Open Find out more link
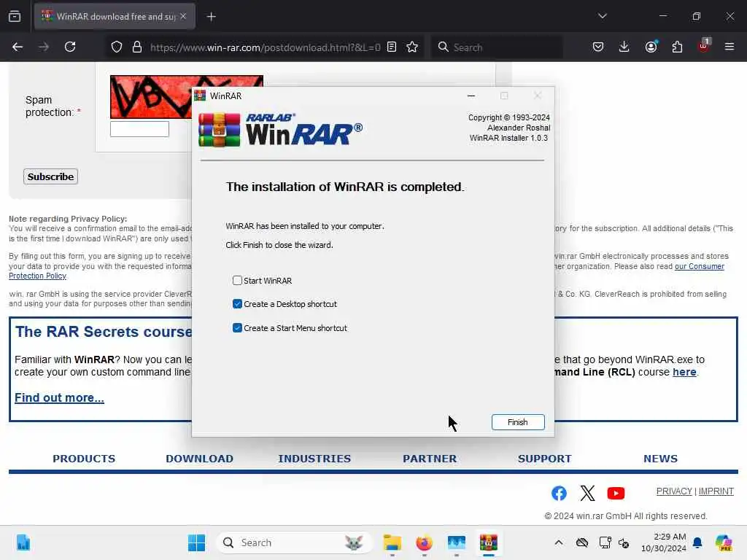The width and height of the screenshot is (747, 560). (x=59, y=397)
